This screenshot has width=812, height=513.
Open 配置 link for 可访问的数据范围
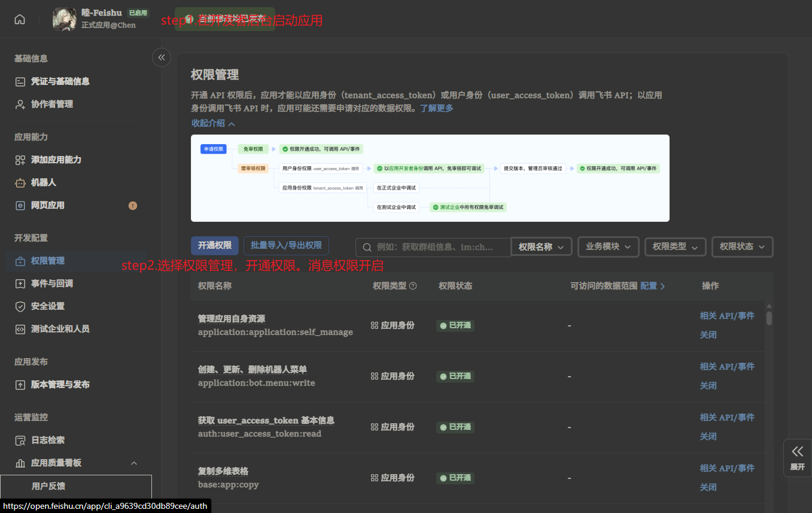[652, 286]
